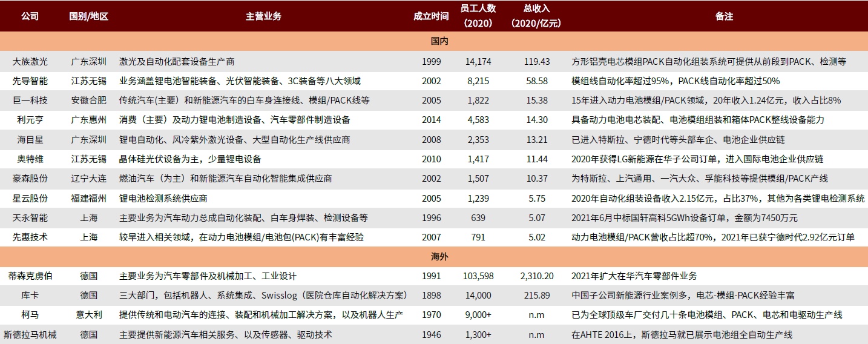The width and height of the screenshot is (868, 344).
Task: Click revenue value 13.21
Action: pyautogui.click(x=536, y=140)
